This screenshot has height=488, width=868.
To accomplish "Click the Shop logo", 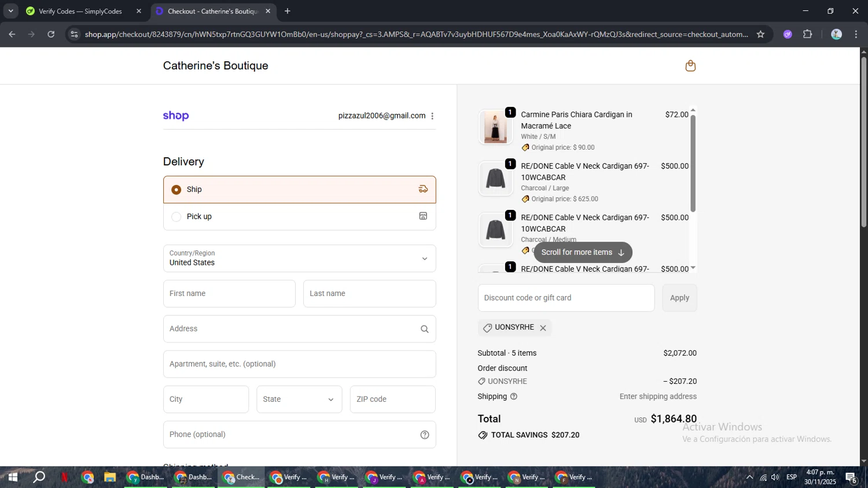I will click(176, 116).
